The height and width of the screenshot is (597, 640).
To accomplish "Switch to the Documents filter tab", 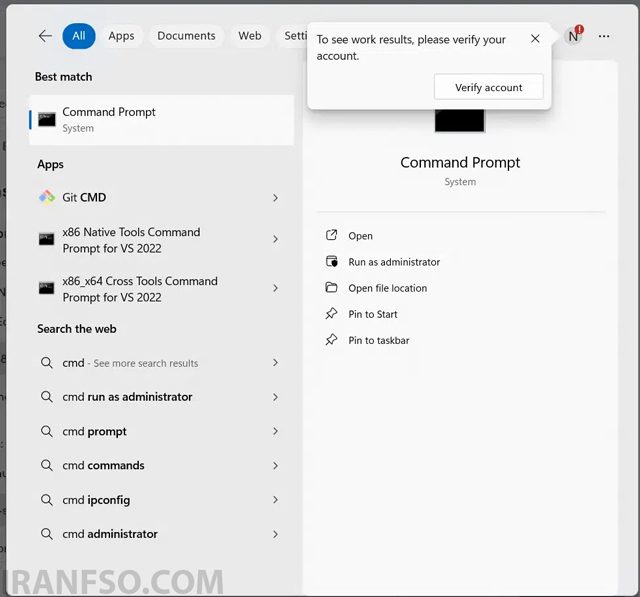I will (x=186, y=36).
